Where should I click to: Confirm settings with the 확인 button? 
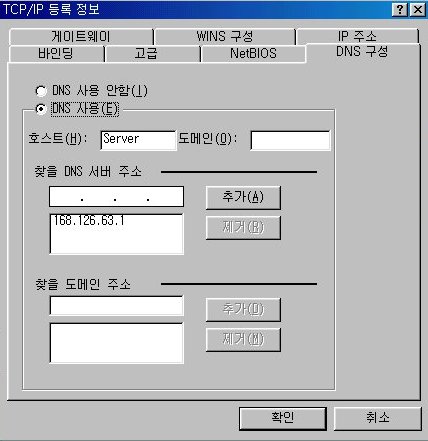[x=283, y=418]
